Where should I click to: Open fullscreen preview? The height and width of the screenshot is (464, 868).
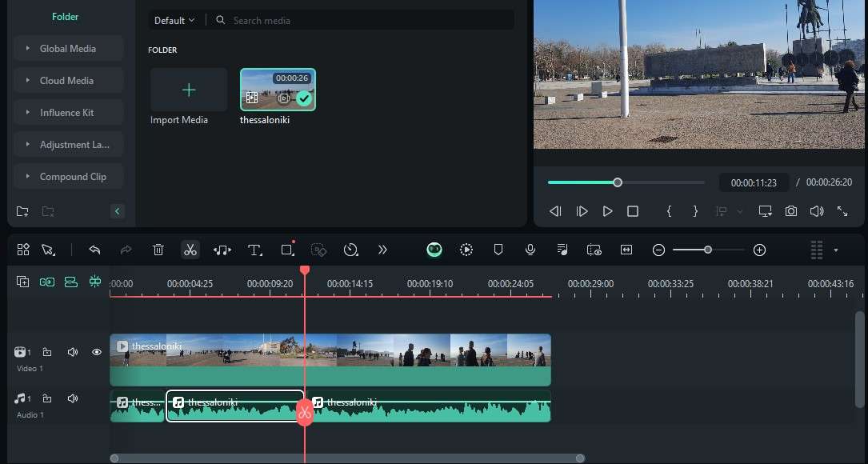click(842, 211)
